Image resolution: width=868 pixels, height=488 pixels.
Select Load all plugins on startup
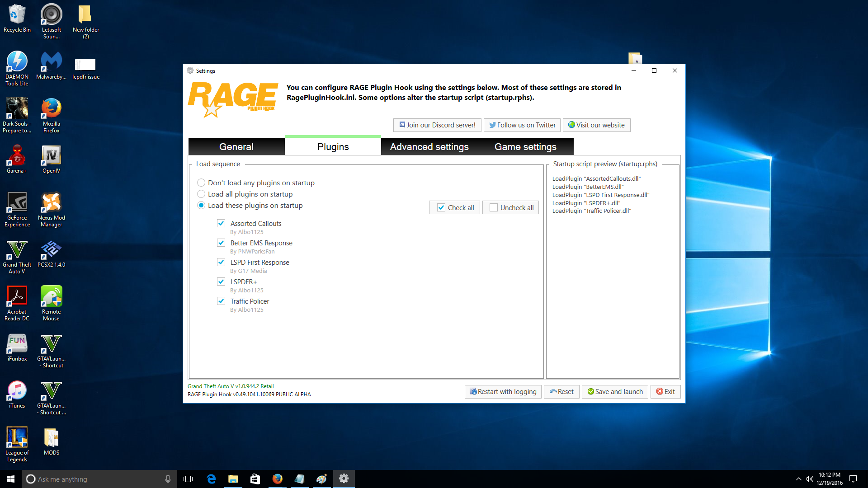(201, 194)
